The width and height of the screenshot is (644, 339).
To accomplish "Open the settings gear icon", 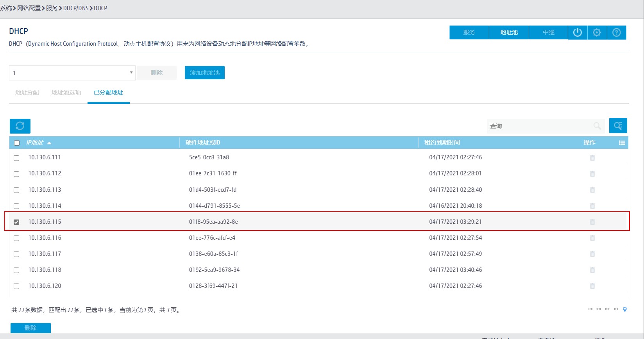I will click(597, 32).
